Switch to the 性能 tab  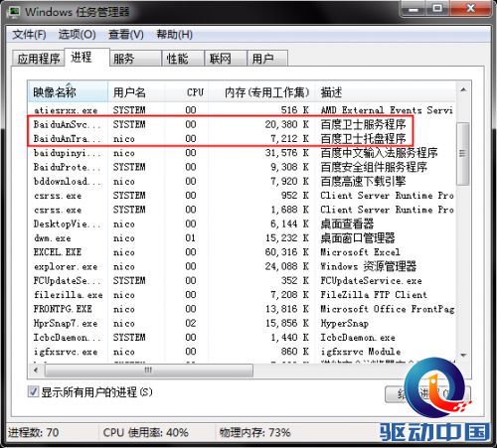coord(183,59)
